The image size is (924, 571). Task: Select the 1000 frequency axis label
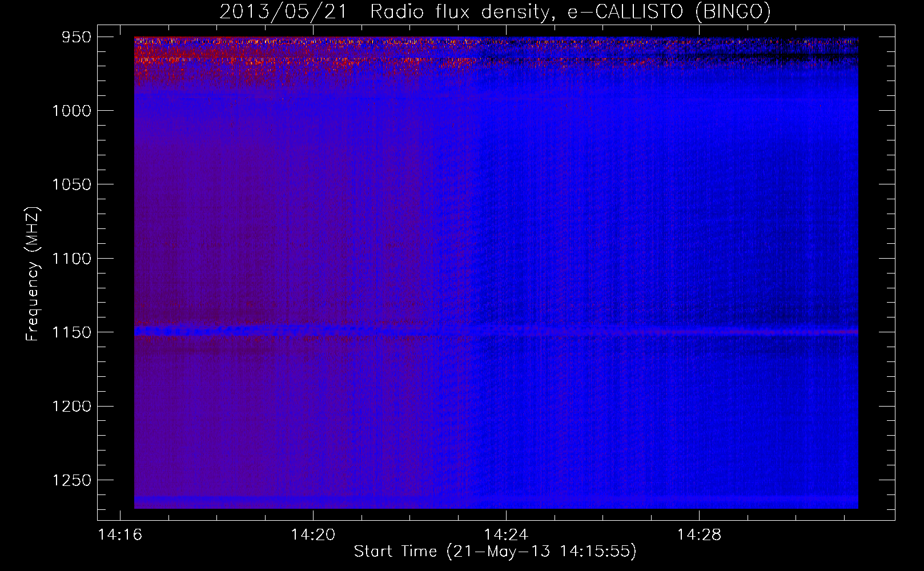[71, 111]
